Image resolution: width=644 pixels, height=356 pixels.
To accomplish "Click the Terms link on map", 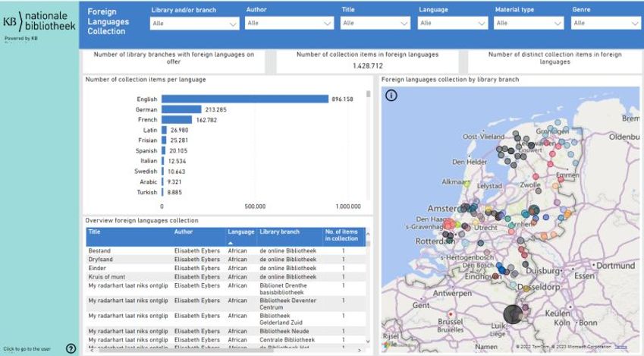I will [620, 346].
